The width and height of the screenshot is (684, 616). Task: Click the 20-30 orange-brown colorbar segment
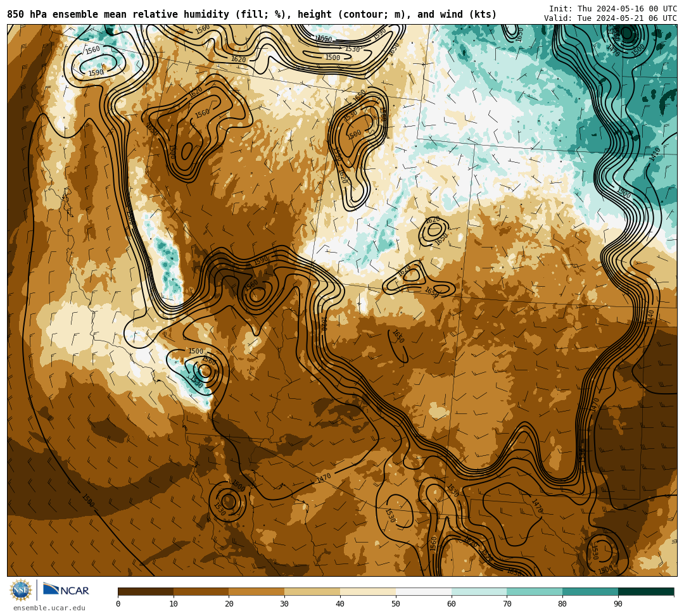[x=257, y=591]
